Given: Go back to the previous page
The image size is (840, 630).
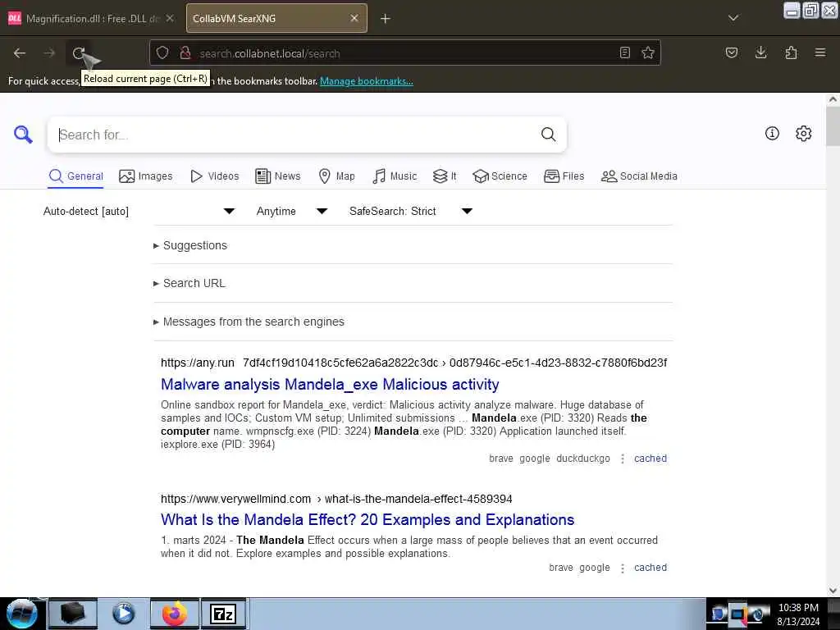Looking at the screenshot, I should pyautogui.click(x=20, y=53).
